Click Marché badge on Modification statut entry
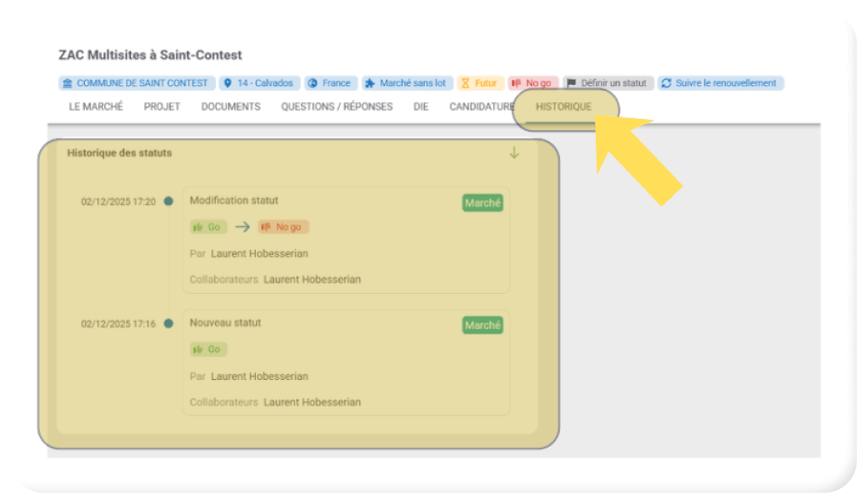Screen dimensions: 868x504 click(482, 203)
